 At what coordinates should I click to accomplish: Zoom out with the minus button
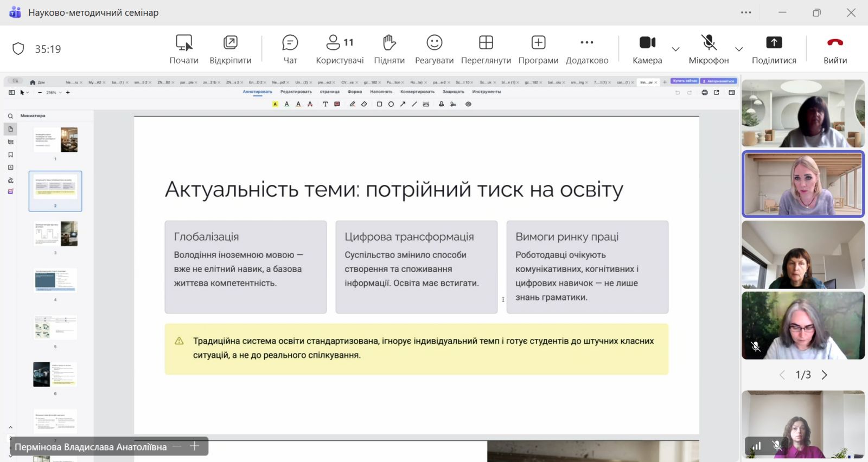point(40,93)
